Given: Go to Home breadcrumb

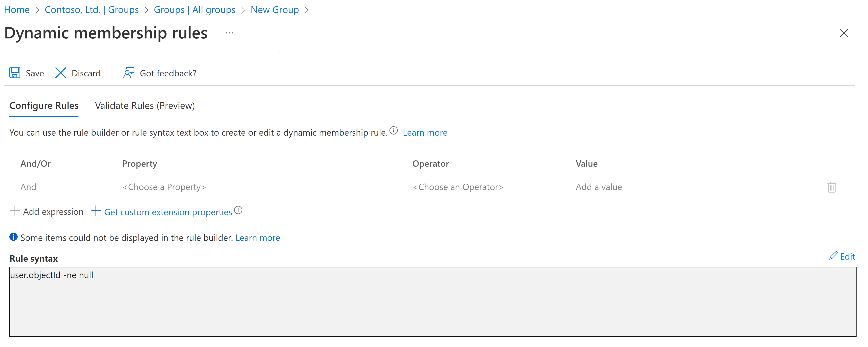Looking at the screenshot, I should pyautogui.click(x=17, y=10).
